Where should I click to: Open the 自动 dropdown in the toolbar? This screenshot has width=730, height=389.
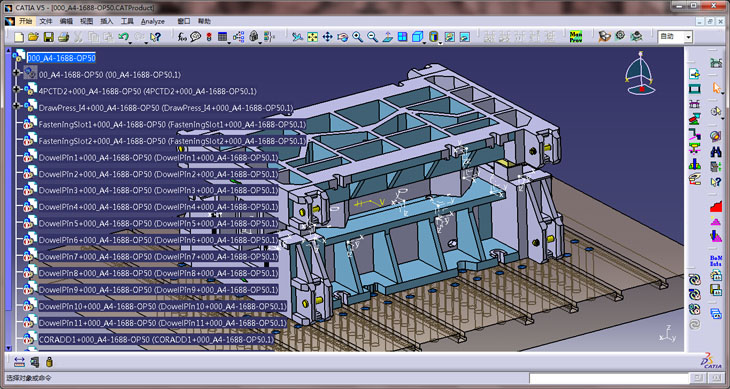pyautogui.click(x=688, y=37)
